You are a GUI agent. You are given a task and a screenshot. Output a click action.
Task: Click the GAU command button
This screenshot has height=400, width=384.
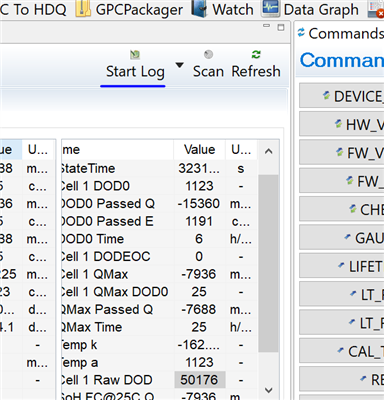(342, 238)
